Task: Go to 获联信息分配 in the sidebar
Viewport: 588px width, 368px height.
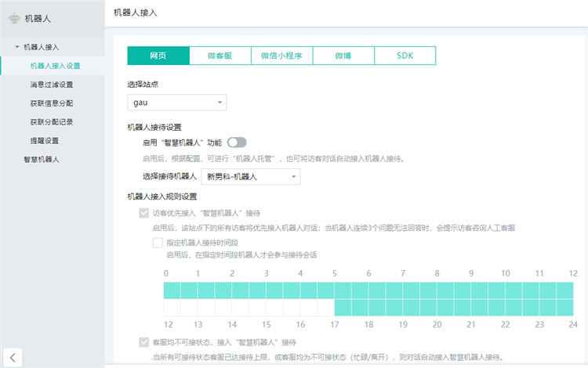Action: point(51,103)
